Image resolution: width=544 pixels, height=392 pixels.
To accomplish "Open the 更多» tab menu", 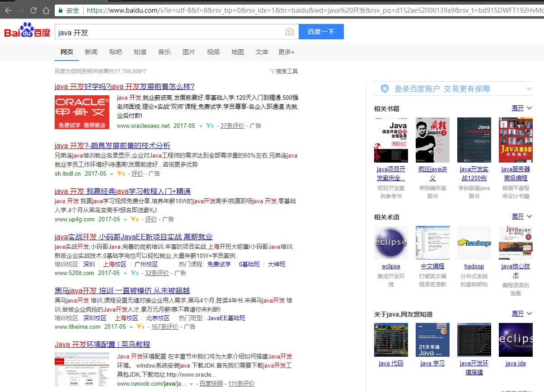I will point(286,52).
